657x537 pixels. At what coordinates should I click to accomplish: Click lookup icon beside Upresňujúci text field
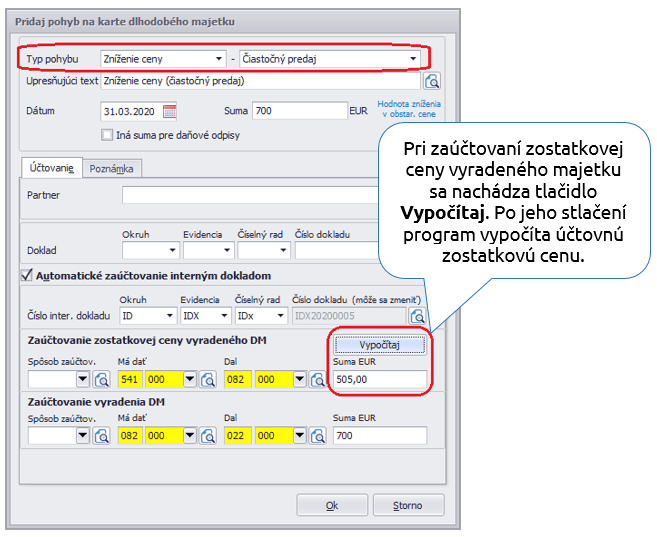point(433,82)
